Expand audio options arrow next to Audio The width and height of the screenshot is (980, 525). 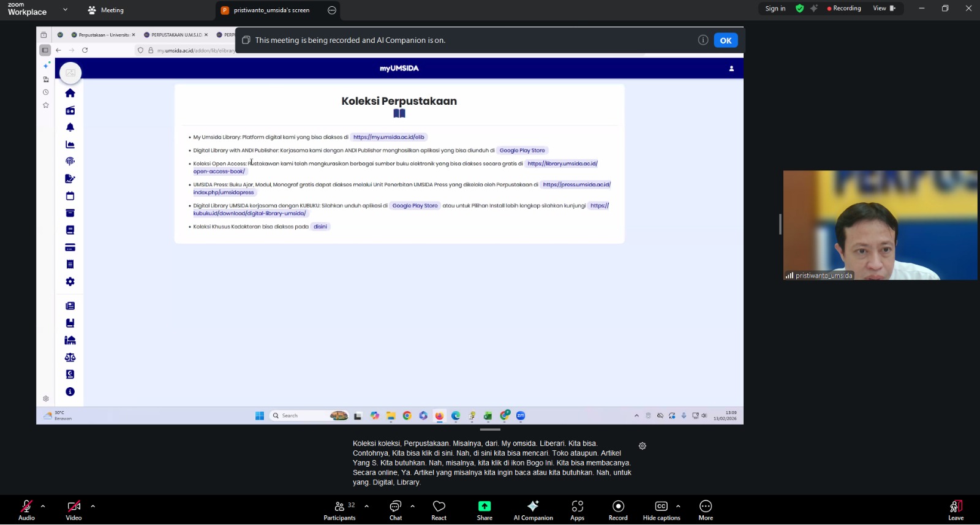click(x=43, y=506)
